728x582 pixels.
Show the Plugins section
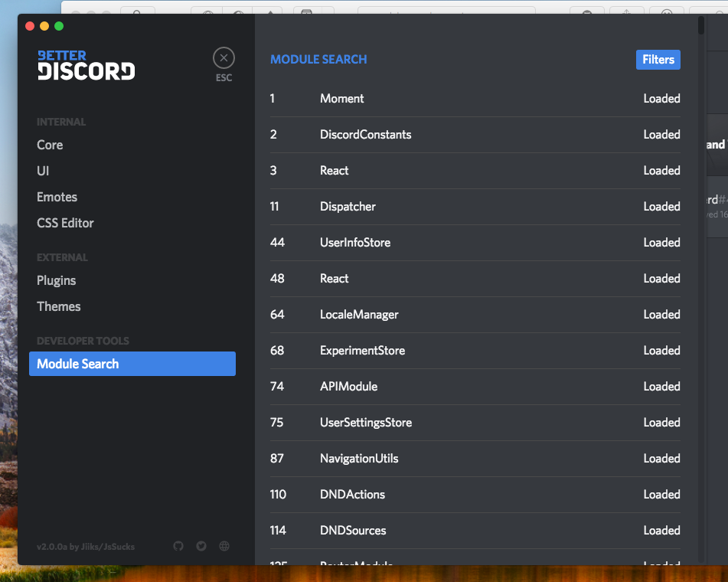coord(56,280)
